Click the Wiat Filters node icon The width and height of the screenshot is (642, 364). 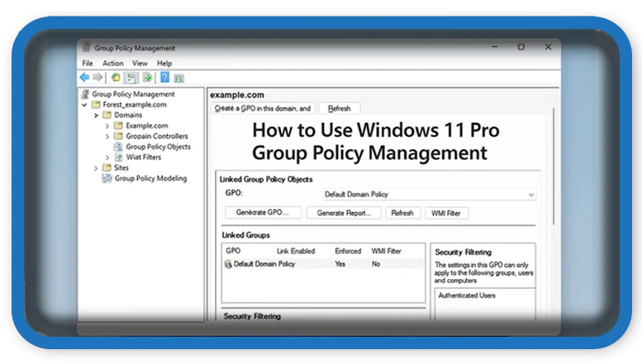coord(118,157)
